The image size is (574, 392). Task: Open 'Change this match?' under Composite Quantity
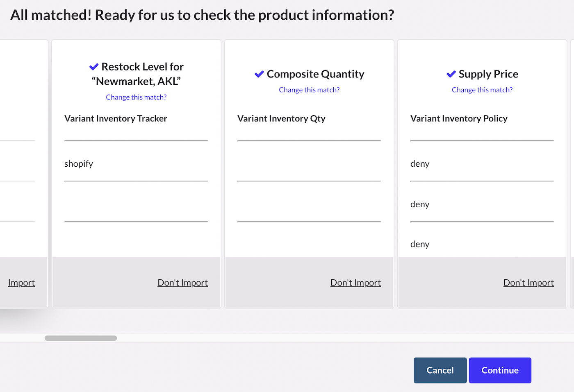309,90
